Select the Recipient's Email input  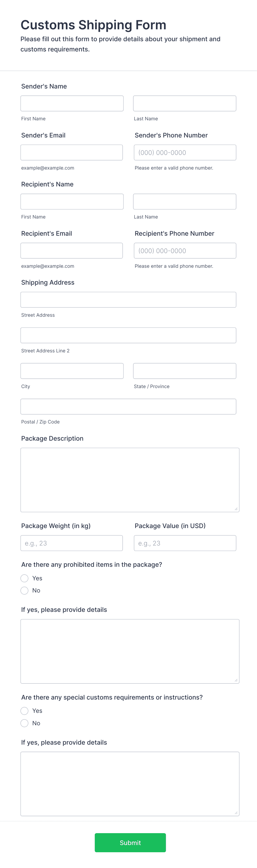pos(72,250)
